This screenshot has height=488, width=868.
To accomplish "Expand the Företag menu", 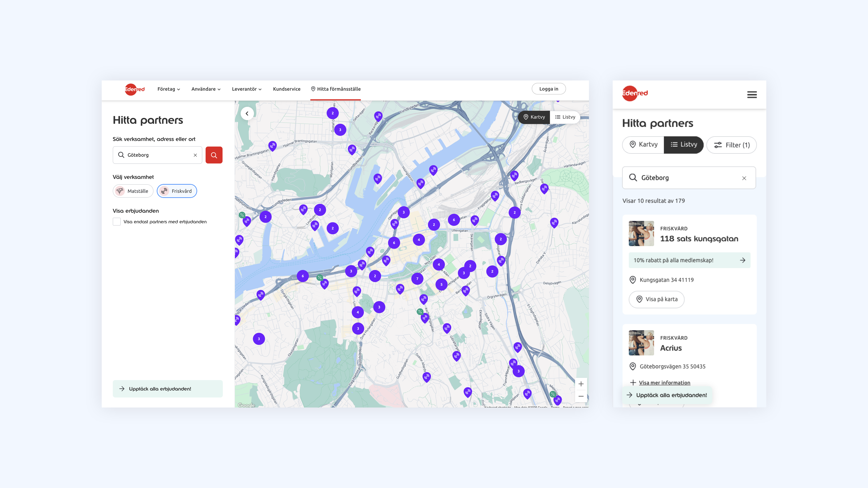I will pyautogui.click(x=169, y=89).
